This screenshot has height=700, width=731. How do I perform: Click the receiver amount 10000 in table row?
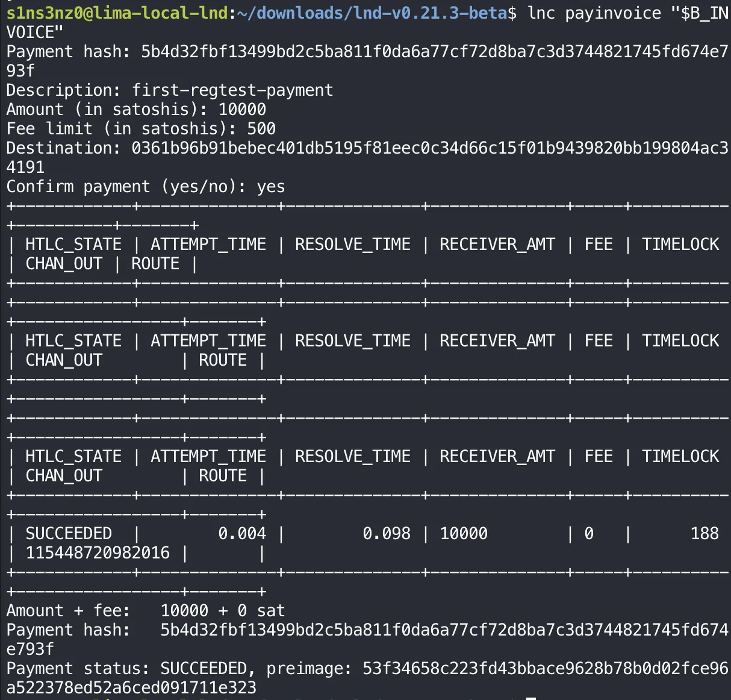pyautogui.click(x=464, y=533)
